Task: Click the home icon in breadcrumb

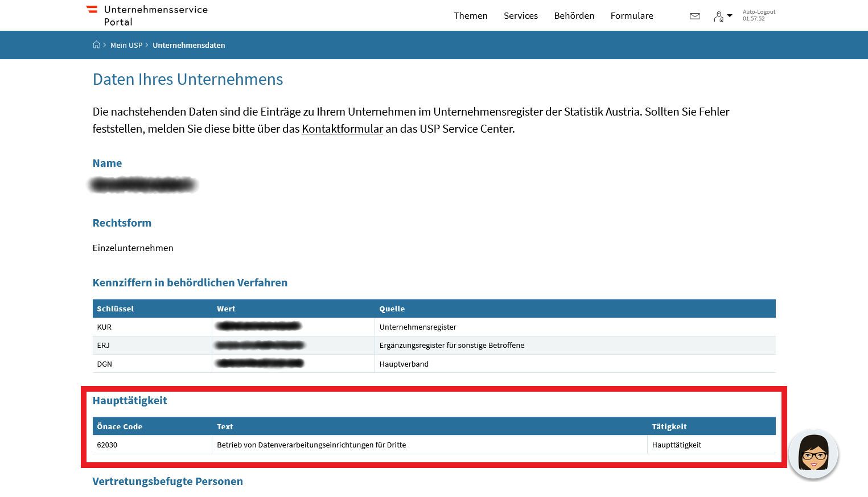Action: tap(96, 45)
